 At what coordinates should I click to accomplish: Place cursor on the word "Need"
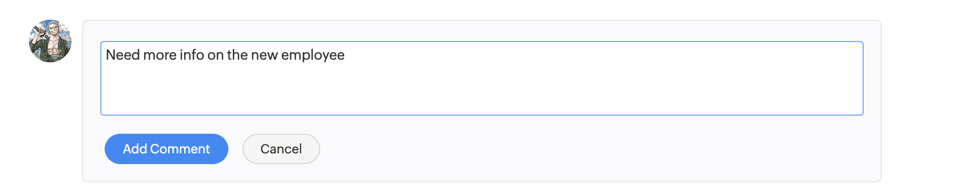tap(123, 55)
